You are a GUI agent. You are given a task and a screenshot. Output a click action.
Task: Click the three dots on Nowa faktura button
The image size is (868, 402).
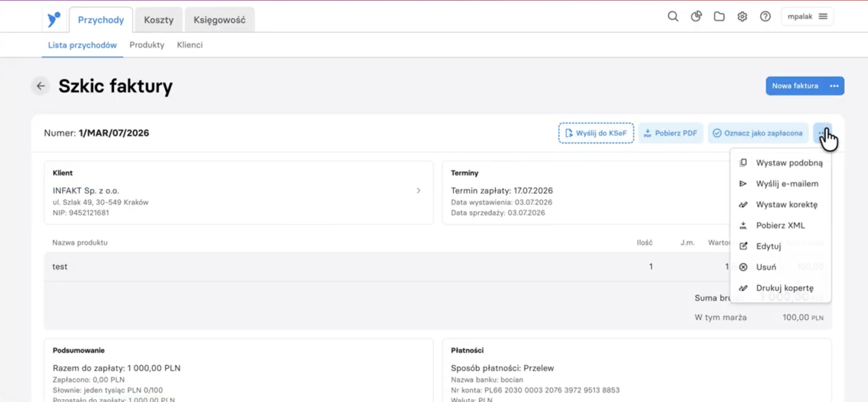834,86
